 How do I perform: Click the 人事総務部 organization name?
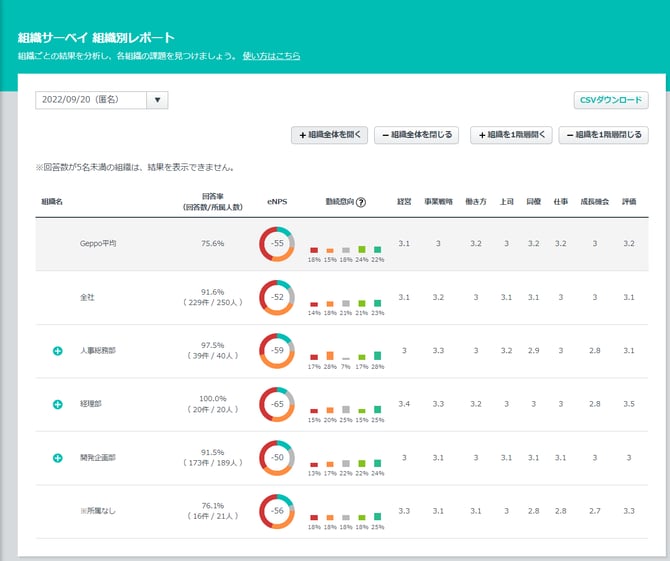tap(98, 351)
